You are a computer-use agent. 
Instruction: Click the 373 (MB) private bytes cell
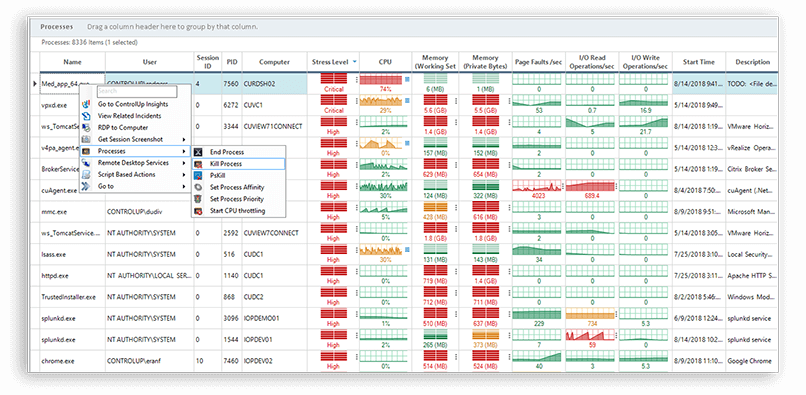pyautogui.click(x=485, y=339)
